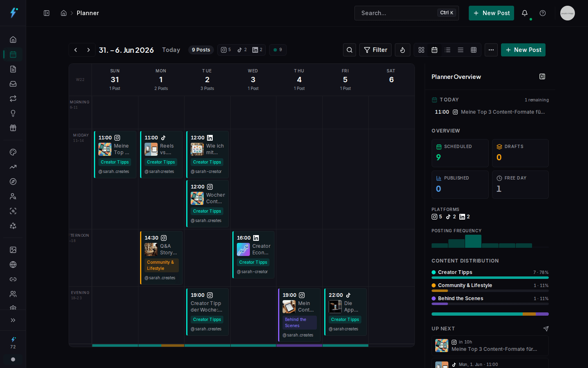Image resolution: width=588 pixels, height=368 pixels.
Task: Open the team users icon in sidebar
Action: [13, 294]
